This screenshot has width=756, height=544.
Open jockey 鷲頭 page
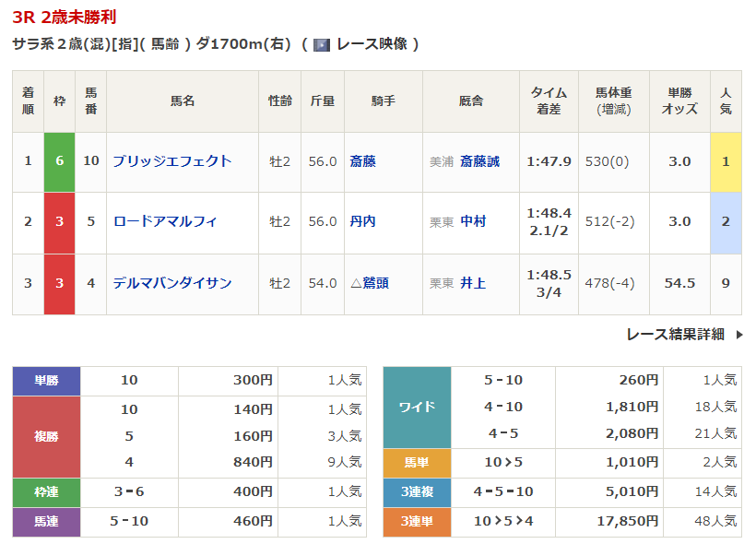(x=374, y=283)
